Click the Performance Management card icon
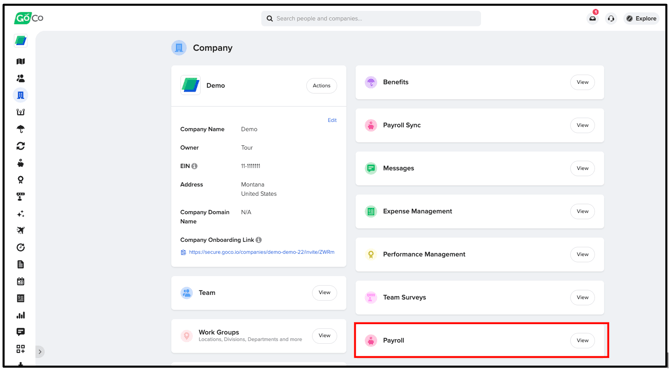This screenshot has height=370, width=670. pyautogui.click(x=370, y=254)
